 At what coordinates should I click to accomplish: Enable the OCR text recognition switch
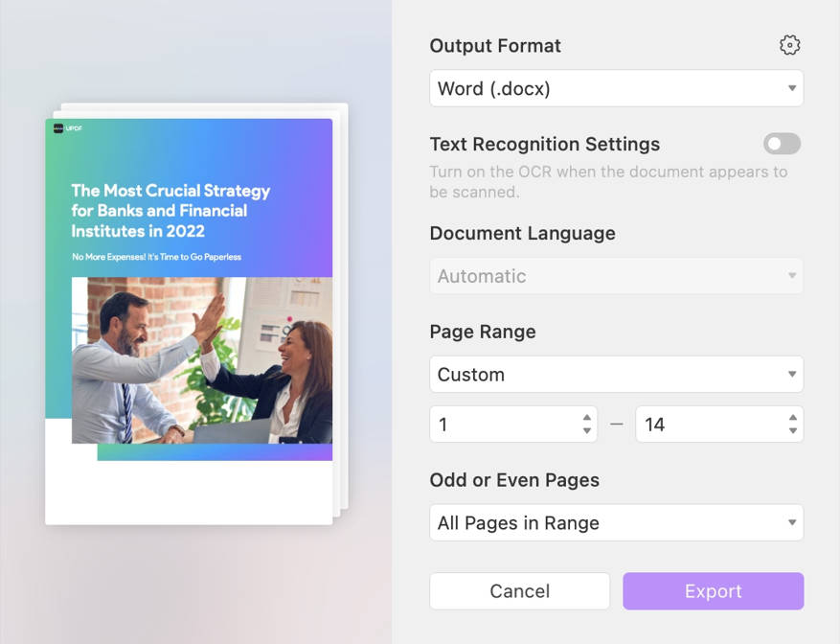coord(781,144)
